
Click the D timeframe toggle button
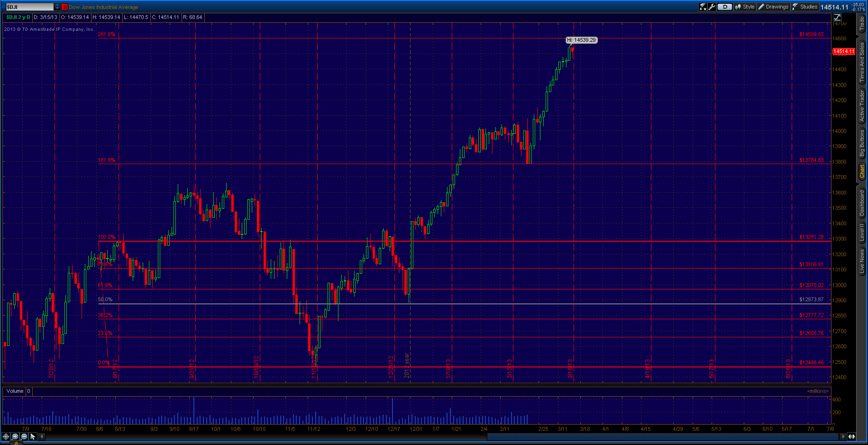click(724, 7)
